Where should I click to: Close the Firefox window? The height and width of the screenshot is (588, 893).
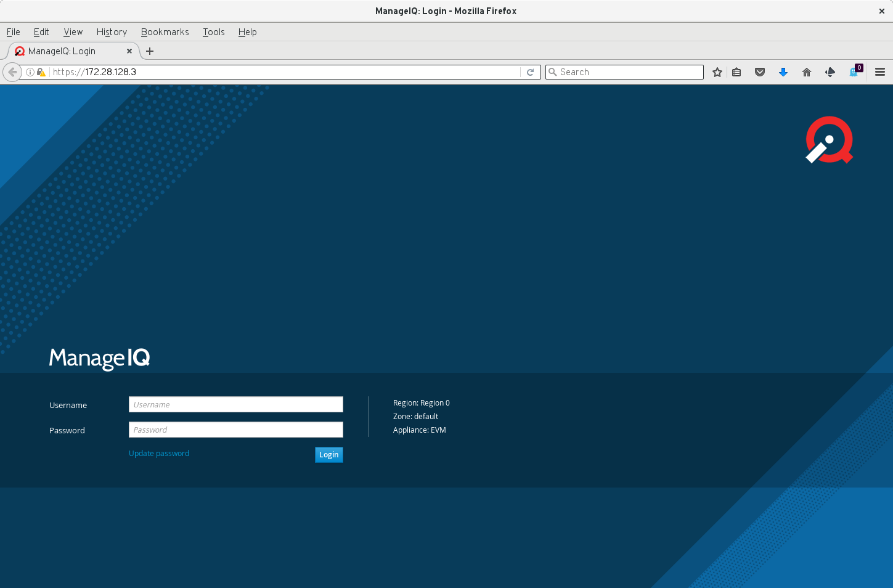coord(882,11)
